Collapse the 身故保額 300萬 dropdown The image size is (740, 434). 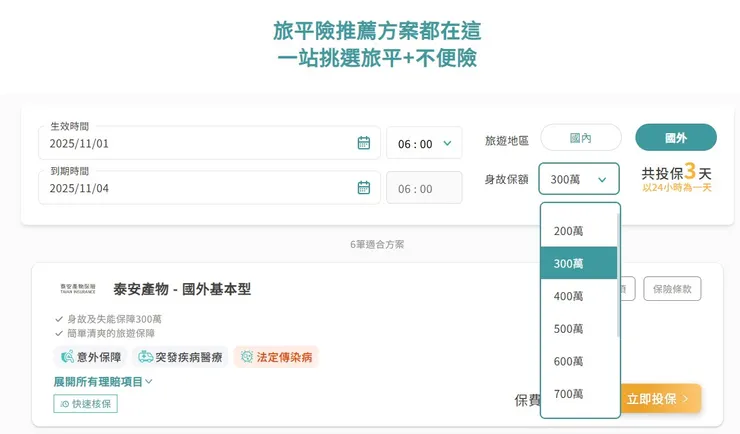pyautogui.click(x=579, y=179)
